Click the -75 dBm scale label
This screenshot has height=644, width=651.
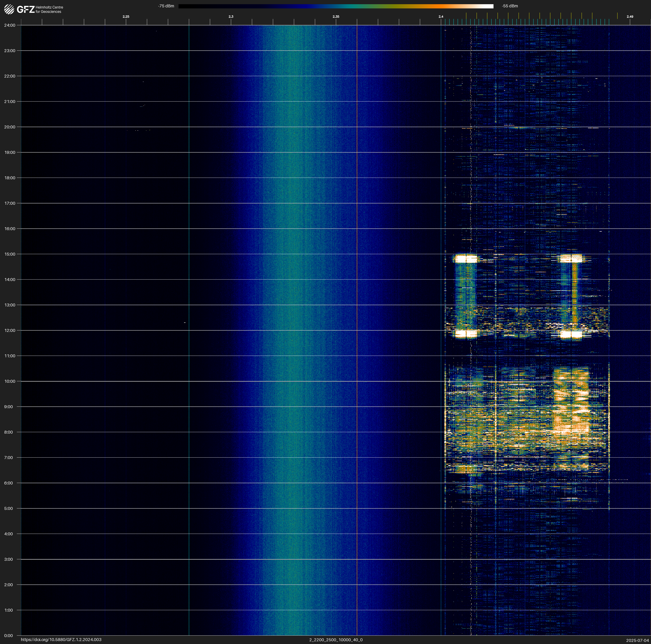pyautogui.click(x=166, y=6)
